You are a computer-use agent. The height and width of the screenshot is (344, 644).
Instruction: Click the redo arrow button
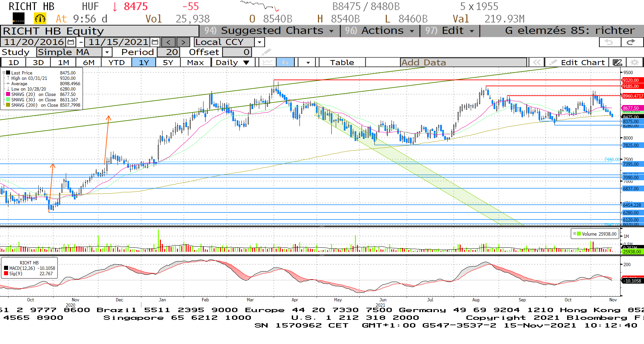click(x=631, y=42)
